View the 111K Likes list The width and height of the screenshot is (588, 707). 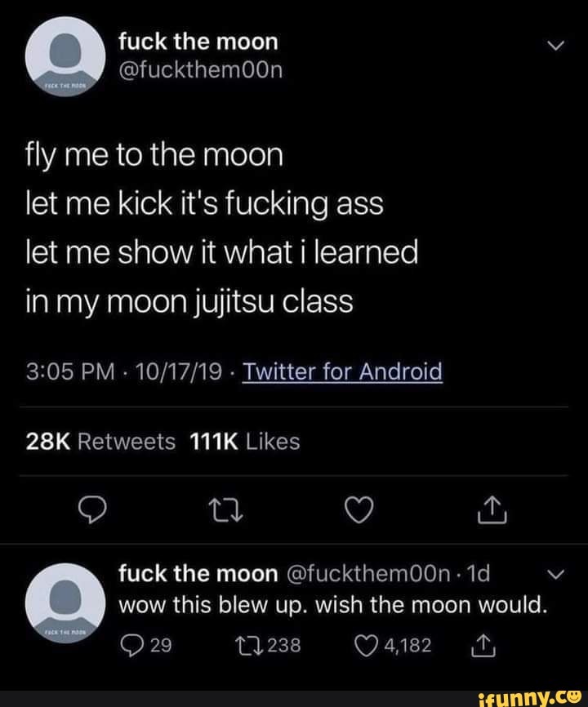[244, 442]
